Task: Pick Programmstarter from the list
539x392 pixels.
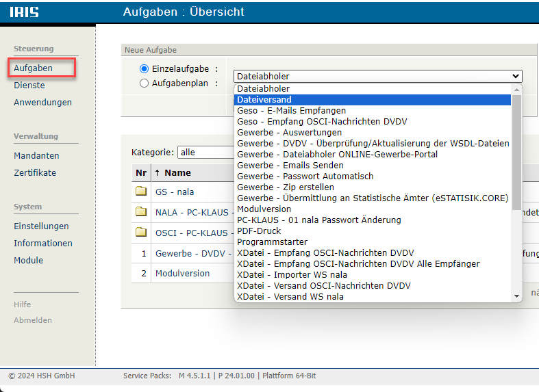Action: [272, 242]
